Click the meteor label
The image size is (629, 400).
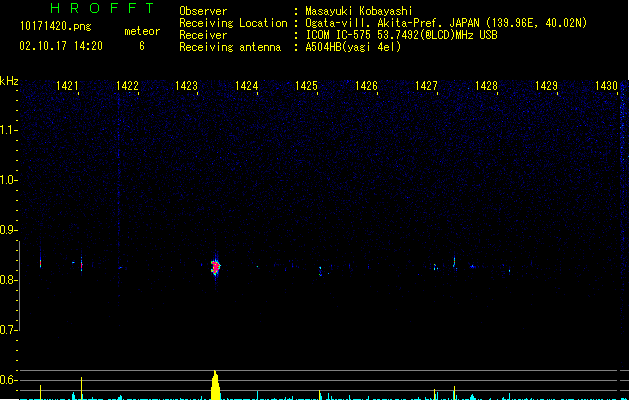[x=142, y=31]
